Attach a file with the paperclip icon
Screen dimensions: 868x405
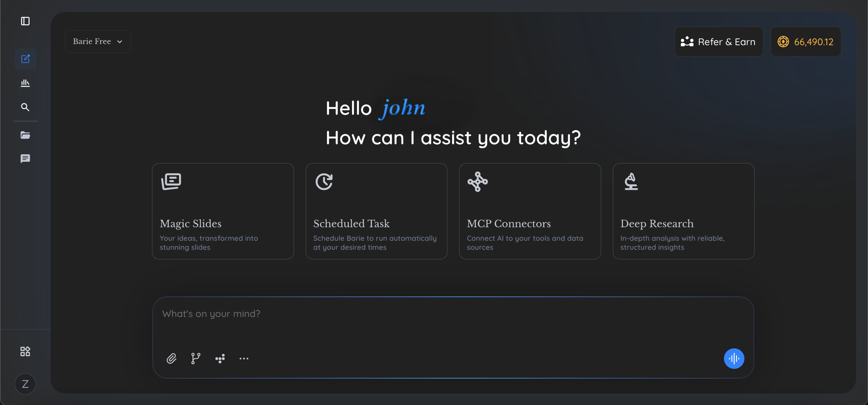pyautogui.click(x=171, y=358)
